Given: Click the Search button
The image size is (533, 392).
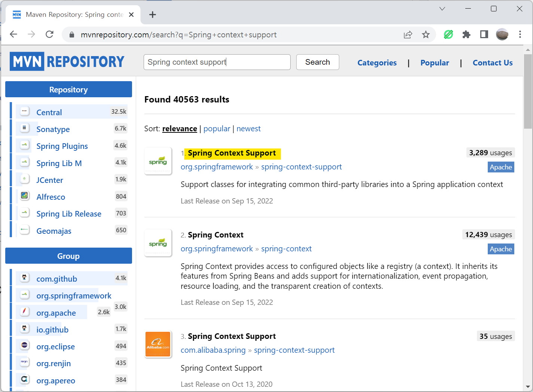Looking at the screenshot, I should coord(318,62).
